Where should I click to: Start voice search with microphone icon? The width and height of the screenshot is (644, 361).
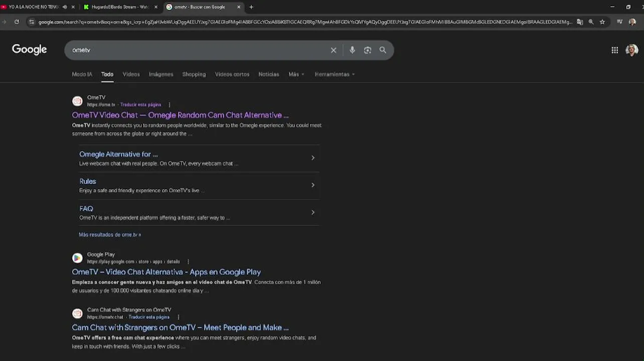pos(352,50)
